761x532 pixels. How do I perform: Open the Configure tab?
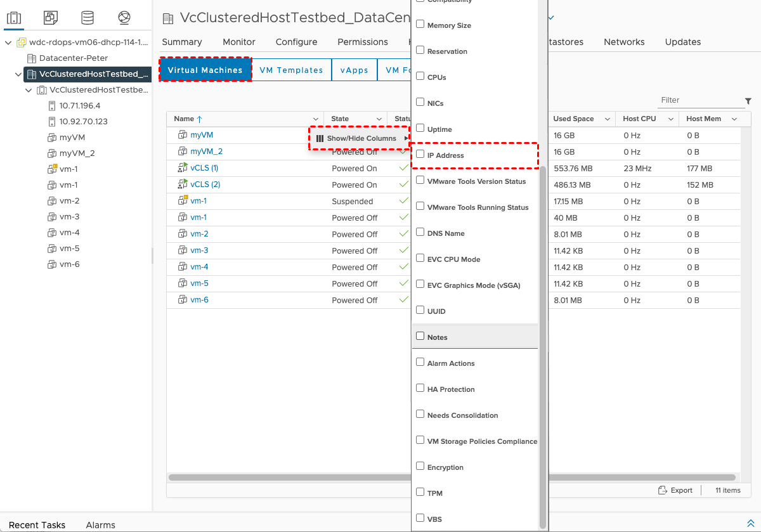pos(296,42)
